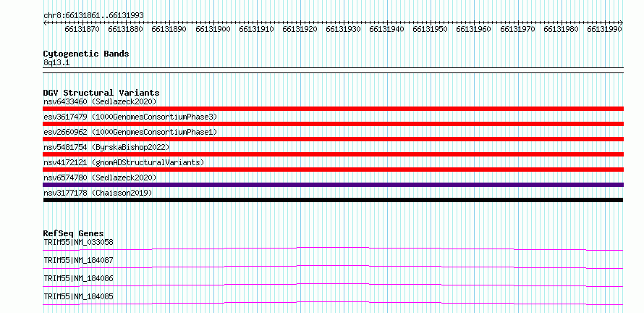Open transcript TRIM55|NM_184087 label

(x=78, y=260)
